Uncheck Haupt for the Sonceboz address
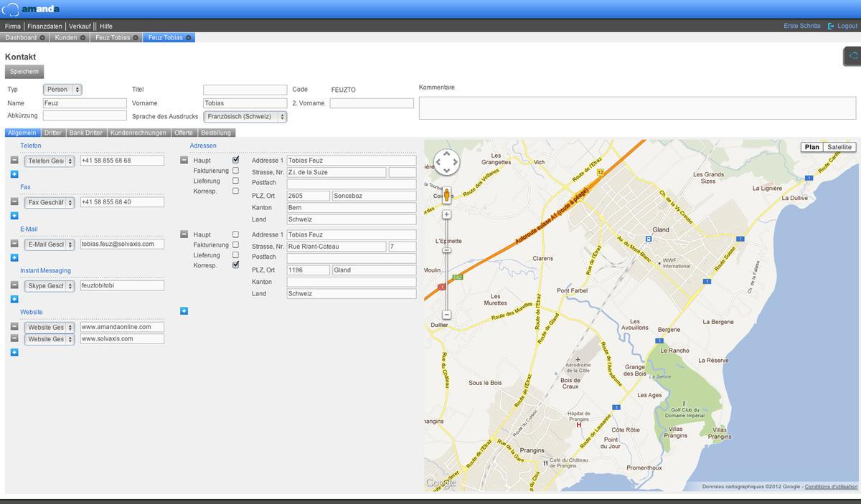This screenshot has height=504, width=861. [x=235, y=159]
